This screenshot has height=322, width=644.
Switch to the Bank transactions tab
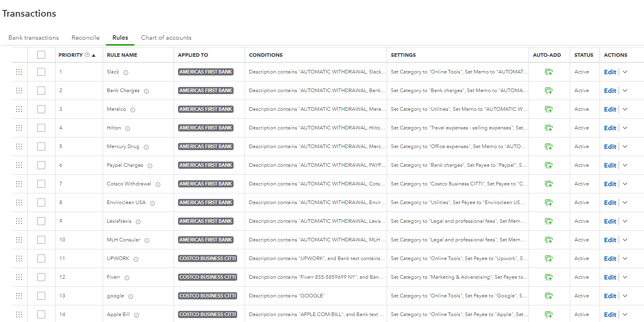34,38
